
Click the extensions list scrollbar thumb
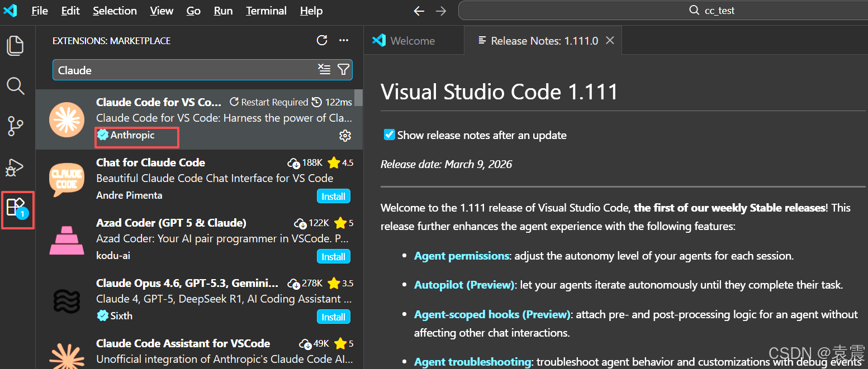coord(358,97)
